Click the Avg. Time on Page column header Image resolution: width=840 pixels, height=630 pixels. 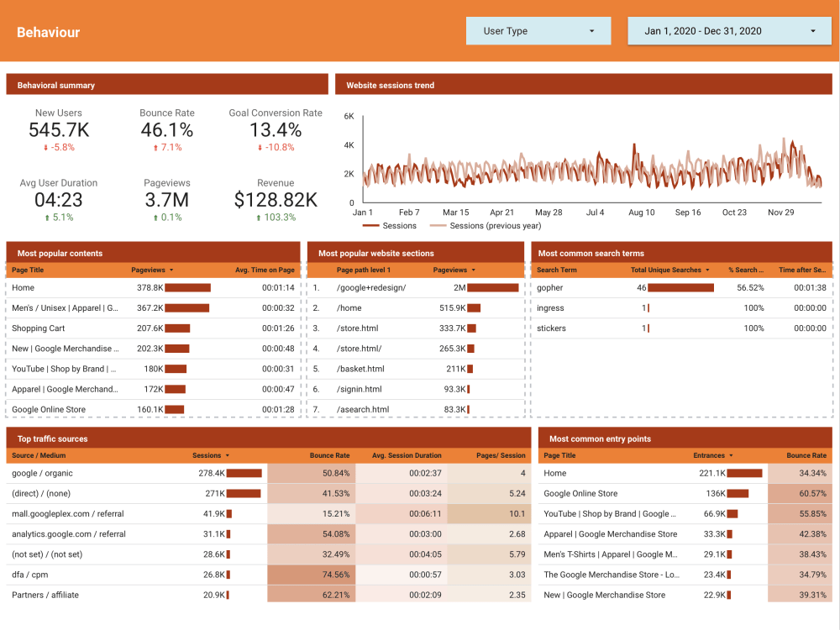265,270
